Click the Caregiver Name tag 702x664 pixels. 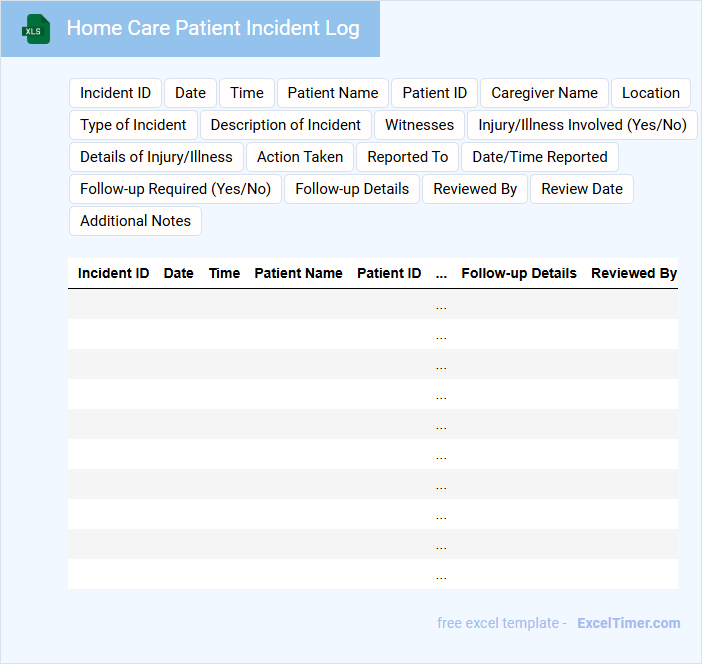pos(544,93)
